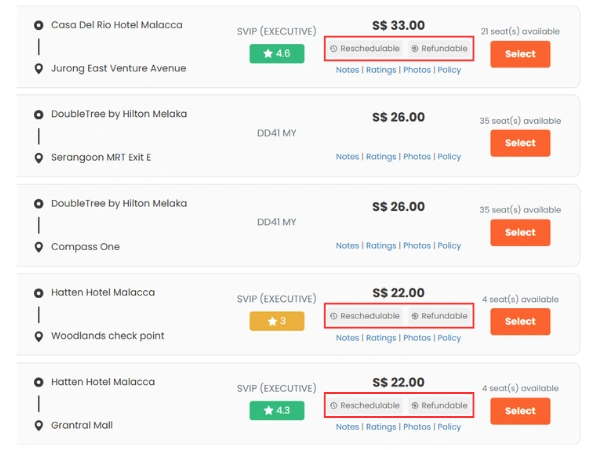The width and height of the screenshot is (600, 450).
Task: Click Refundable tag on Casa Del Rio trip
Action: coord(439,48)
